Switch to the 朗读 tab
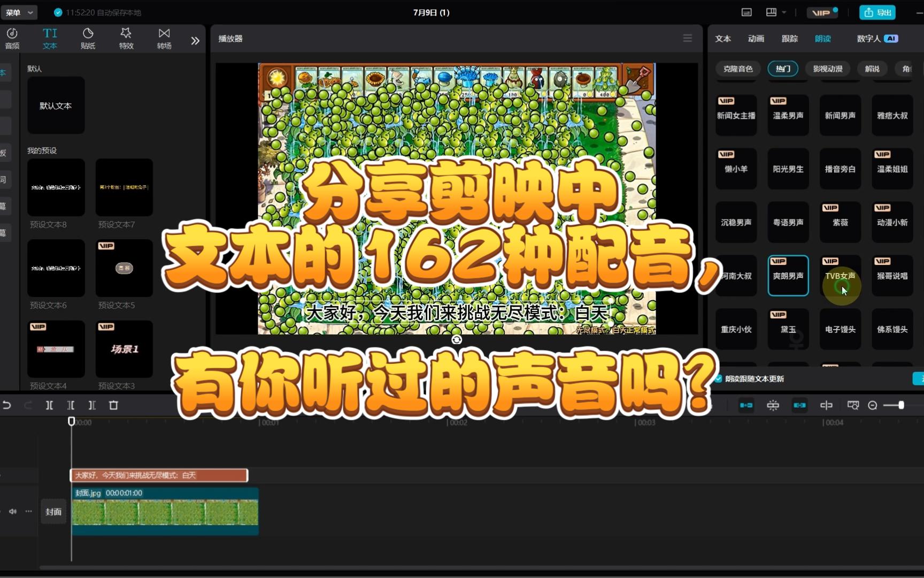The image size is (924, 578). [x=823, y=39]
